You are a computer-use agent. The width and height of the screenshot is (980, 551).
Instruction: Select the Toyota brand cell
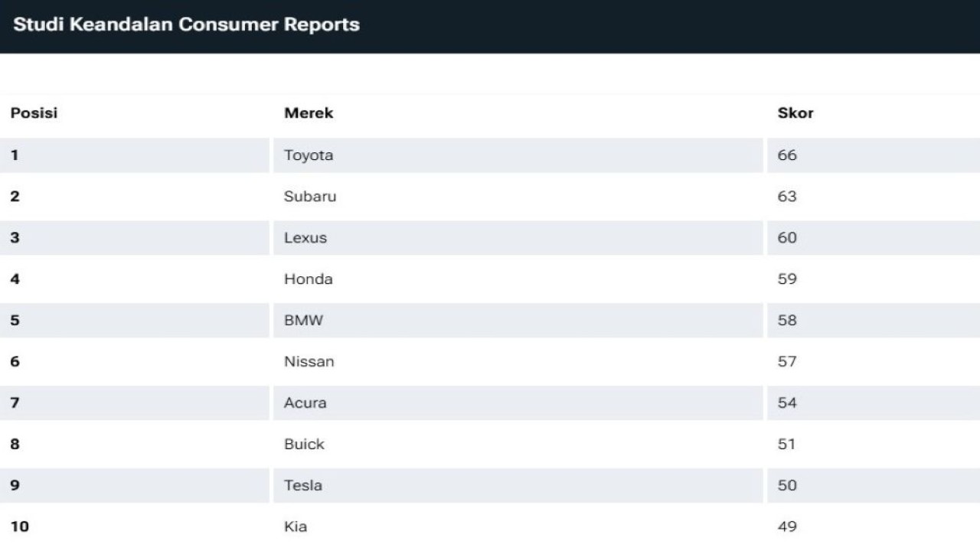click(x=309, y=155)
